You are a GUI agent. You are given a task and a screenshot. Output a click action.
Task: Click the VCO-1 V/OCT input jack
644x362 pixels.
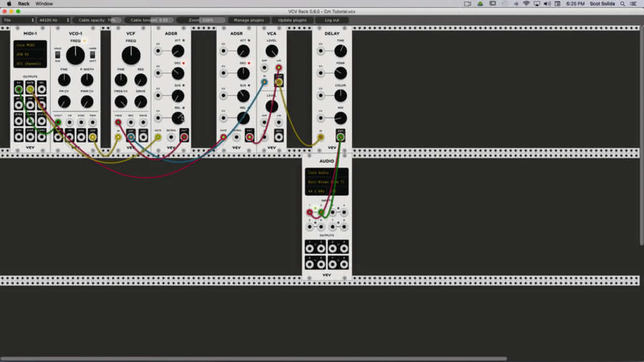58,122
